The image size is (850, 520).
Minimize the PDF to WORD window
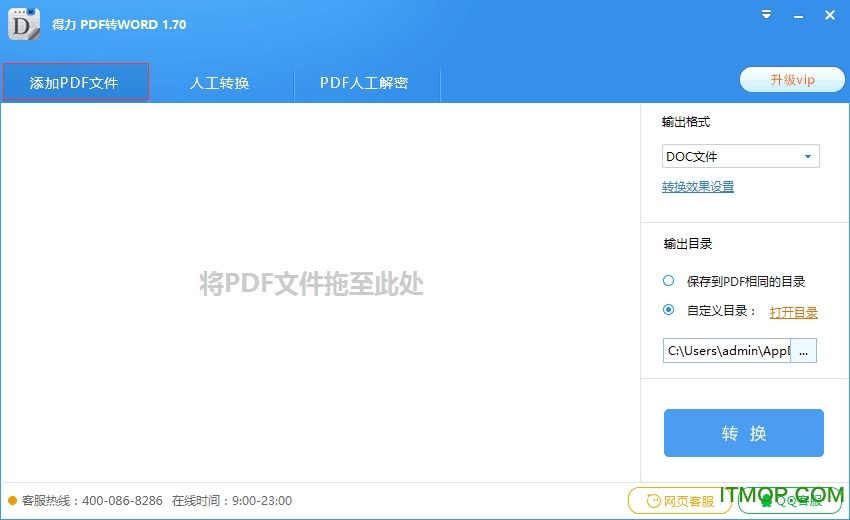coord(798,16)
